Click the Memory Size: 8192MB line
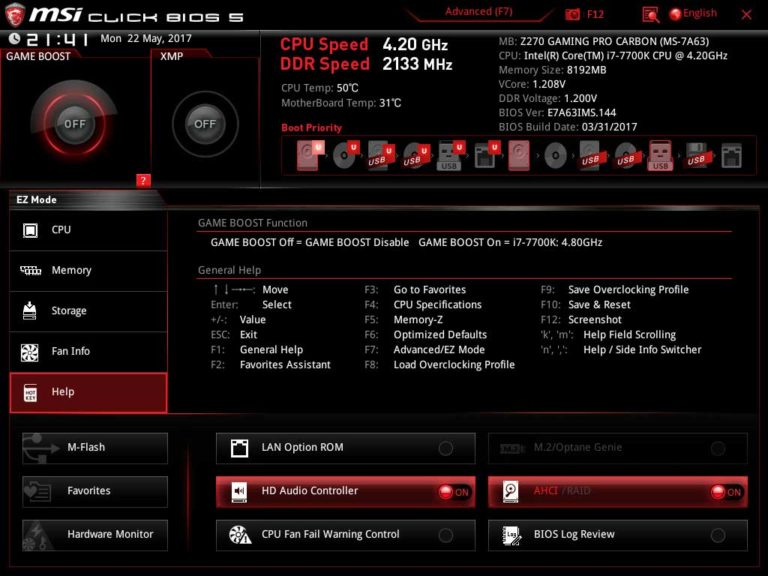Image resolution: width=768 pixels, height=576 pixels. pyautogui.click(x=552, y=70)
